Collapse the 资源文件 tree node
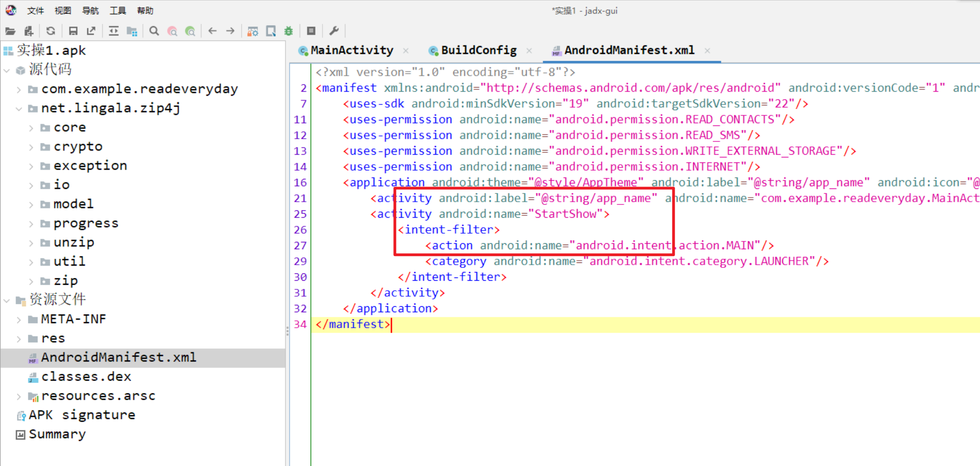The height and width of the screenshot is (466, 980). (6, 300)
